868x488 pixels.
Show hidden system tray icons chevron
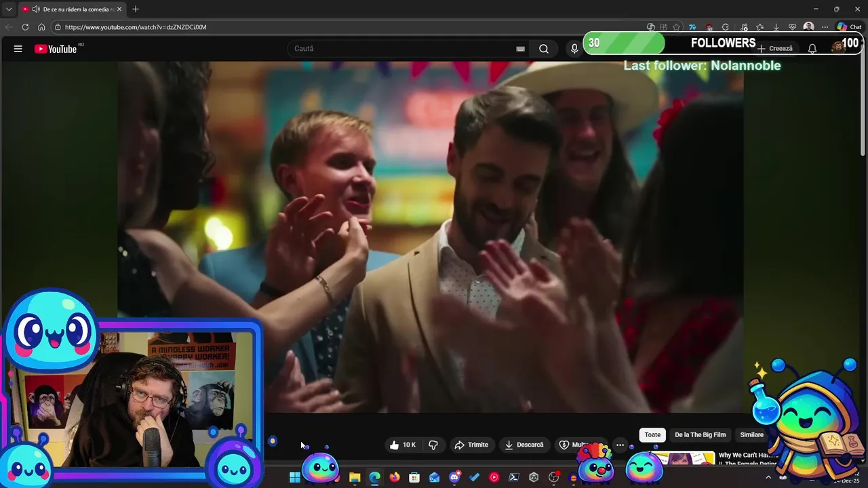pyautogui.click(x=768, y=477)
